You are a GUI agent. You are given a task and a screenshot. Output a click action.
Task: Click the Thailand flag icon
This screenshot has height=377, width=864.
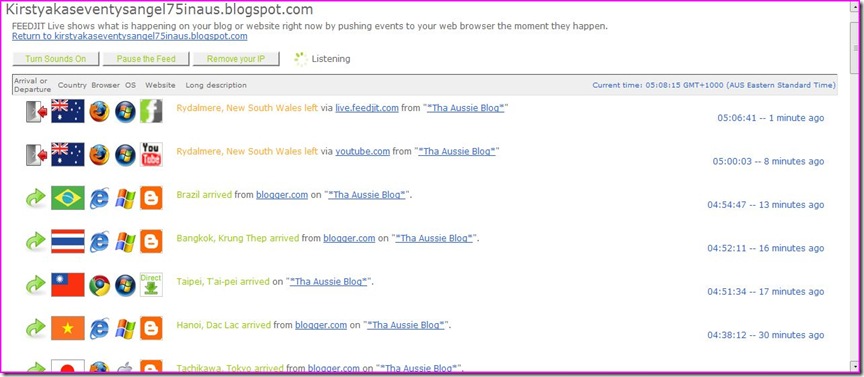[x=68, y=241]
